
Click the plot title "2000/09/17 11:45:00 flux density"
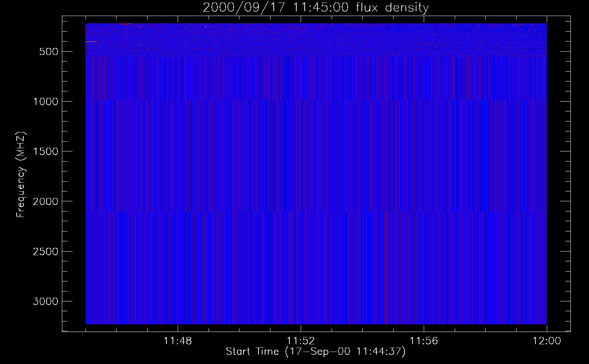click(316, 7)
